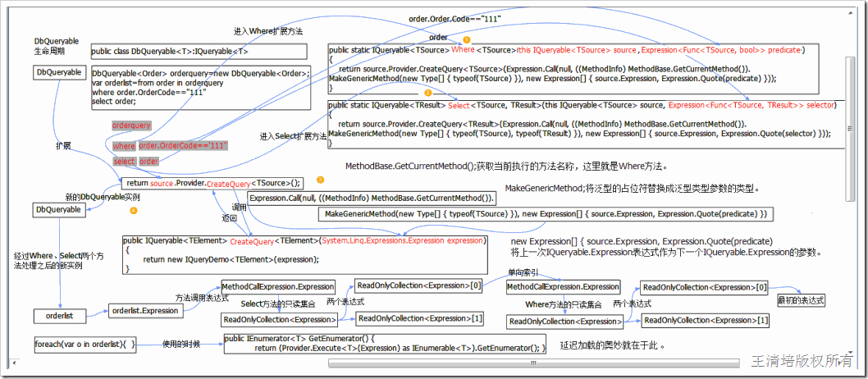The width and height of the screenshot is (868, 379).
Task: Click the '最初的表达式' box
Action: (x=801, y=300)
